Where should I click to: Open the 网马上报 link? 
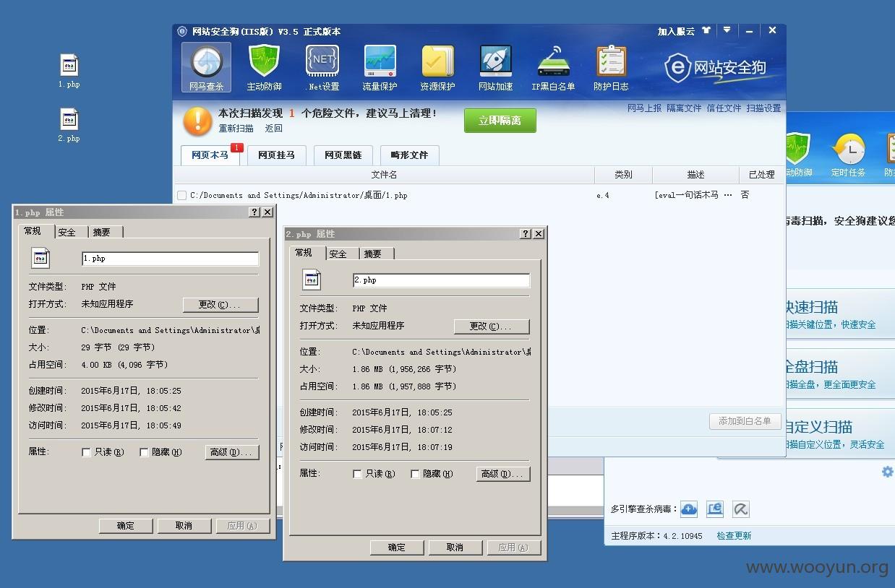pyautogui.click(x=644, y=108)
